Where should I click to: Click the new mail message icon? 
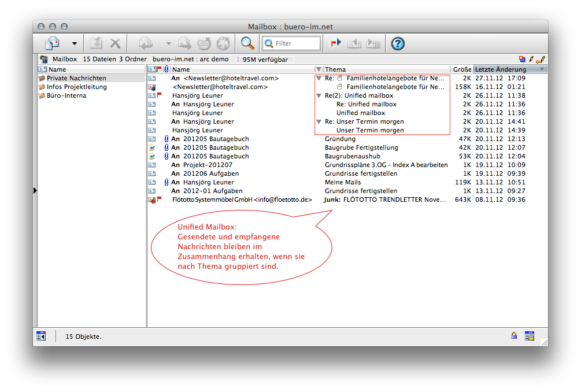point(53,43)
